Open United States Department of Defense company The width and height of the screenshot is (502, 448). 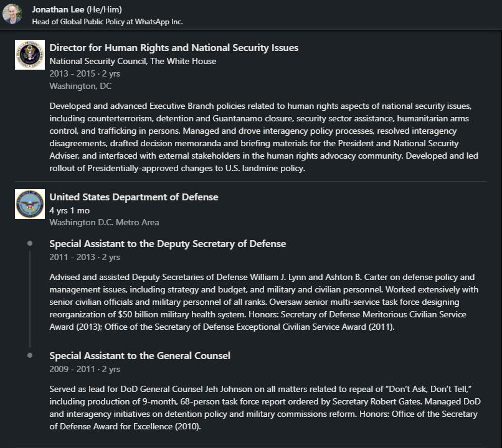coord(134,197)
